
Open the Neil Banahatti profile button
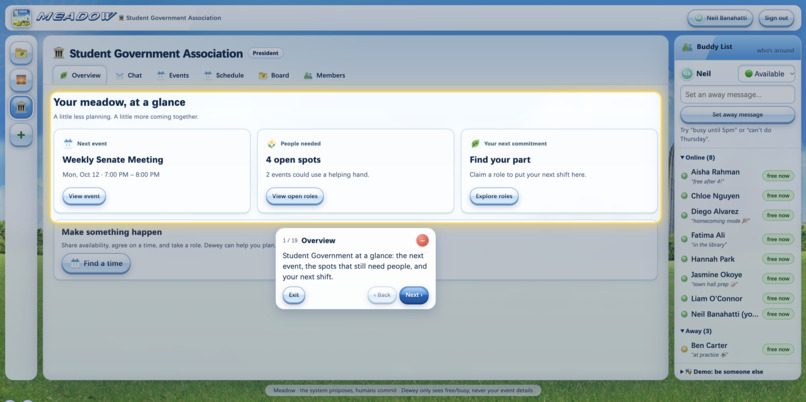tap(720, 18)
